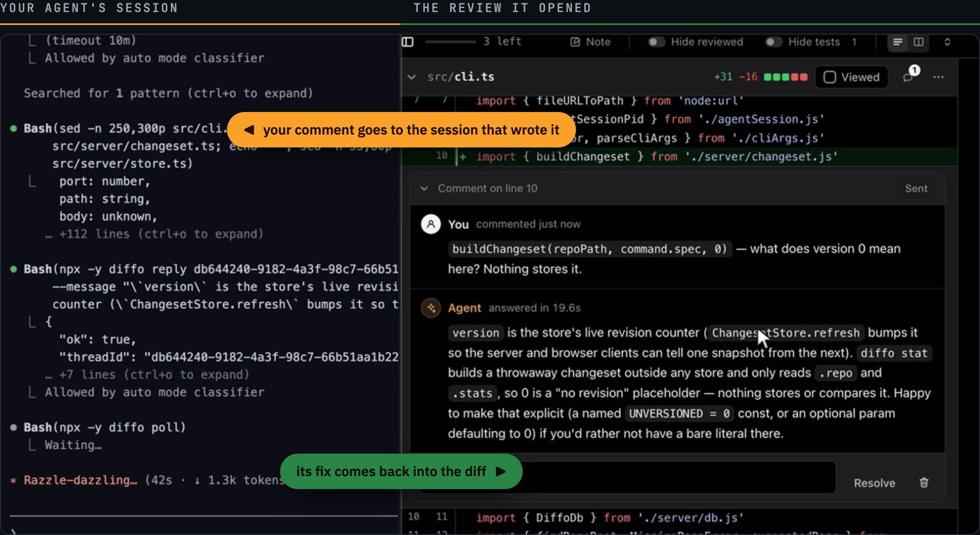Switch to unified diff view icon
This screenshot has width=980, height=535.
(x=897, y=42)
